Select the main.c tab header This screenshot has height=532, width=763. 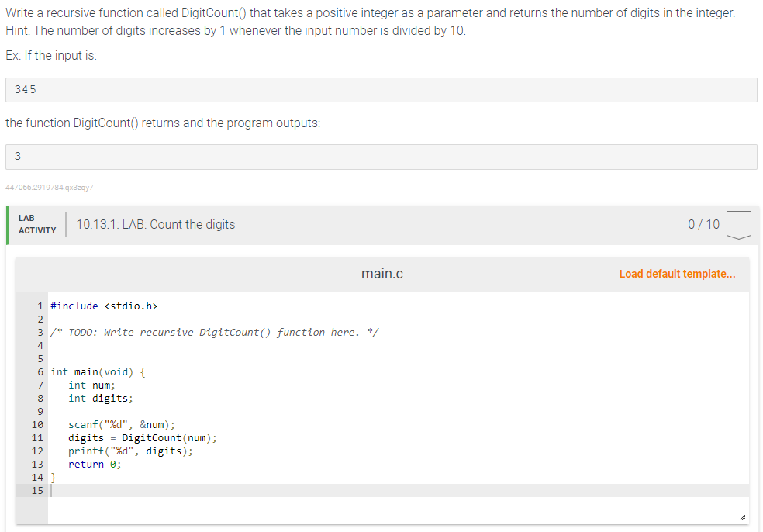click(x=381, y=273)
